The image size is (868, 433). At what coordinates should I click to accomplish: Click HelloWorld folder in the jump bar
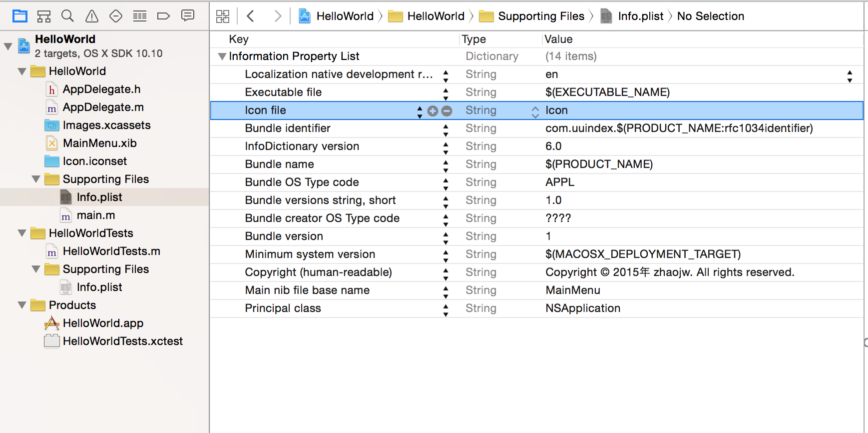(427, 16)
